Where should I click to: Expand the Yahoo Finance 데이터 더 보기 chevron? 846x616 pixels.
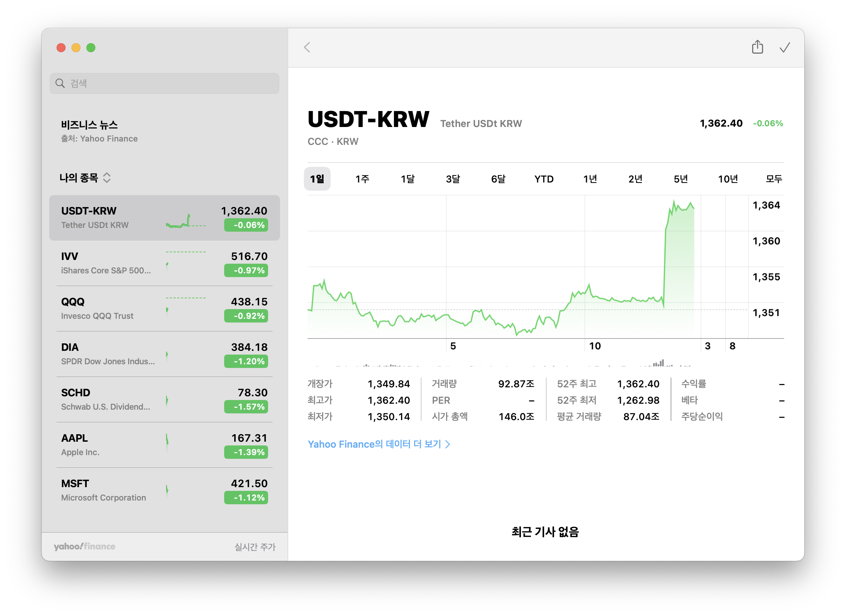click(x=448, y=444)
